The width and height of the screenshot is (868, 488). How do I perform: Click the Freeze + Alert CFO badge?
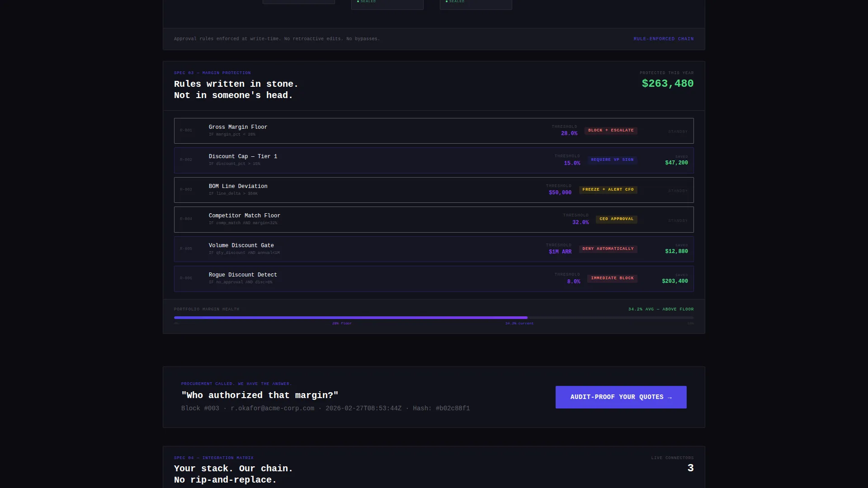point(608,190)
